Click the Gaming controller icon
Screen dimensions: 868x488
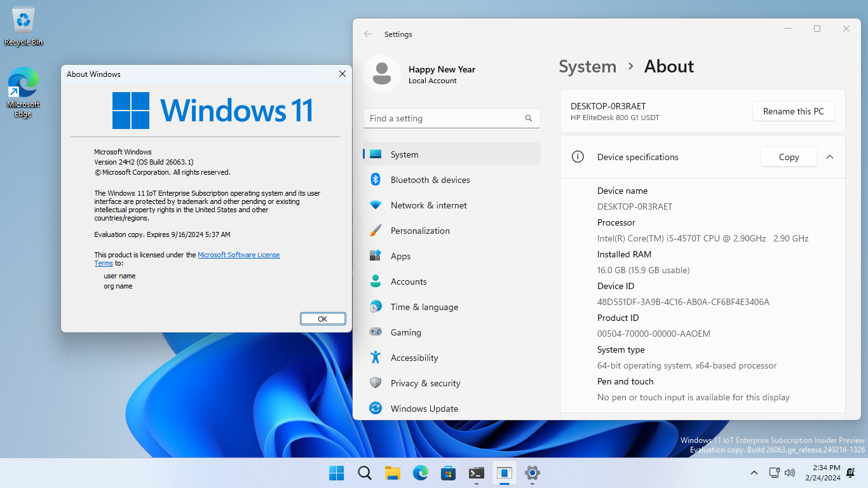[376, 332]
